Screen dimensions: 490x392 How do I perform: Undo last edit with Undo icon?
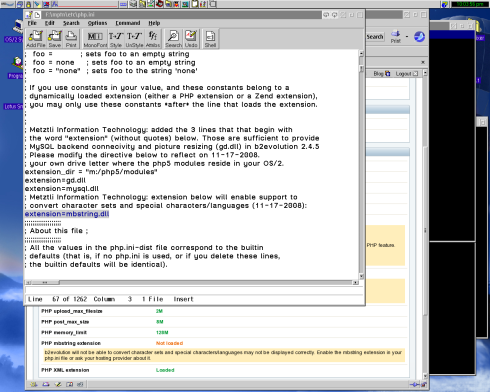(x=191, y=39)
